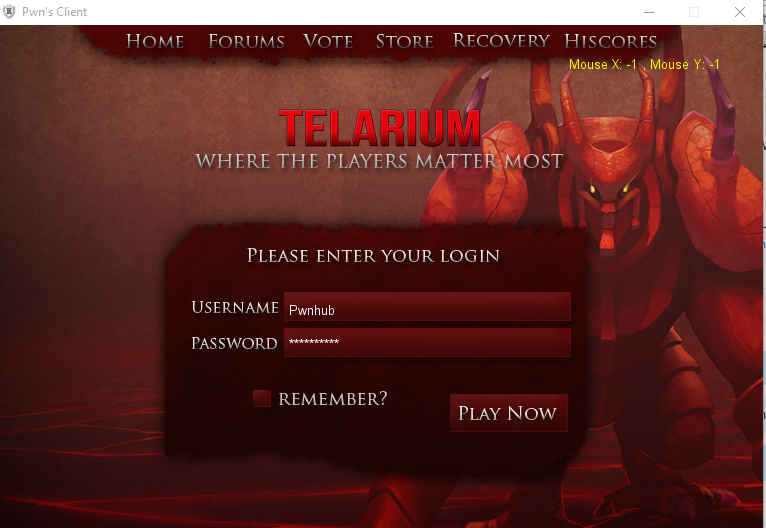Image resolution: width=766 pixels, height=528 pixels.
Task: Maximize the client window
Action: pyautogui.click(x=694, y=12)
